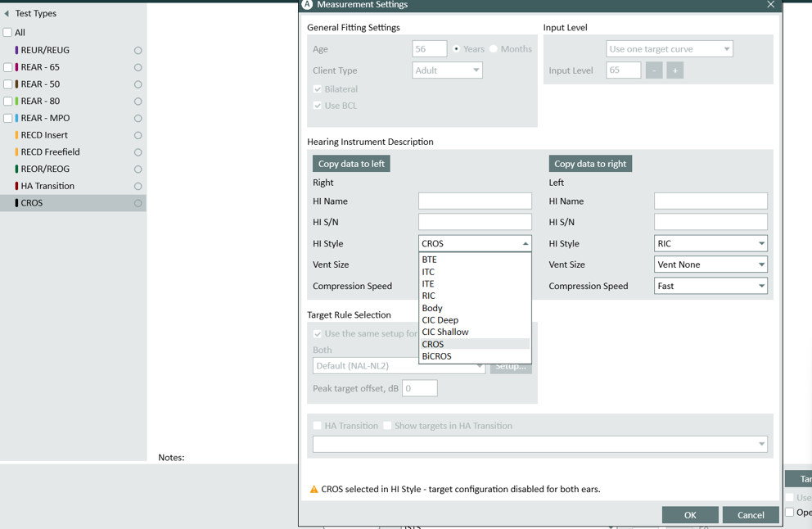The width and height of the screenshot is (812, 529).
Task: Click the Left HI S/N field
Action: click(x=710, y=222)
